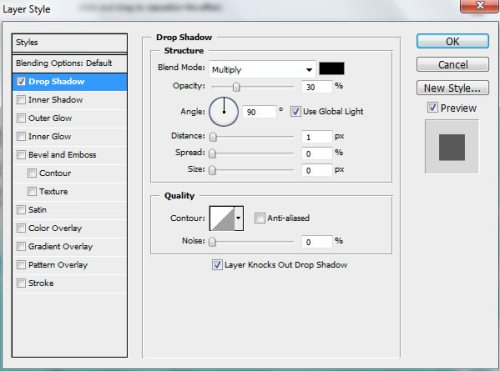Enable the Inner Shadow checkbox
The height and width of the screenshot is (371, 500).
21,100
